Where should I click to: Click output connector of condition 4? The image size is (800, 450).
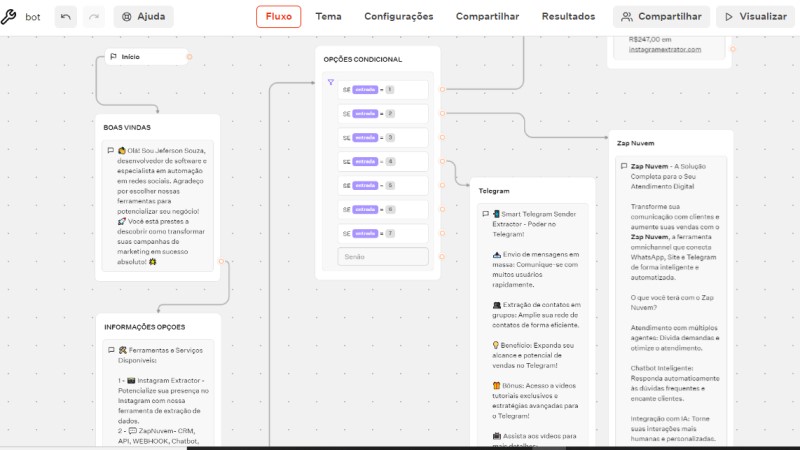(x=442, y=161)
